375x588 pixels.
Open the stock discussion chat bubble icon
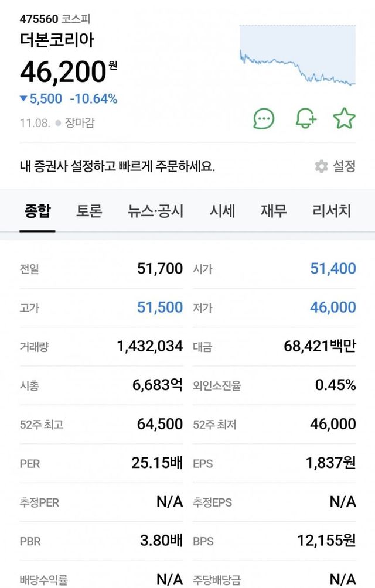coord(264,119)
